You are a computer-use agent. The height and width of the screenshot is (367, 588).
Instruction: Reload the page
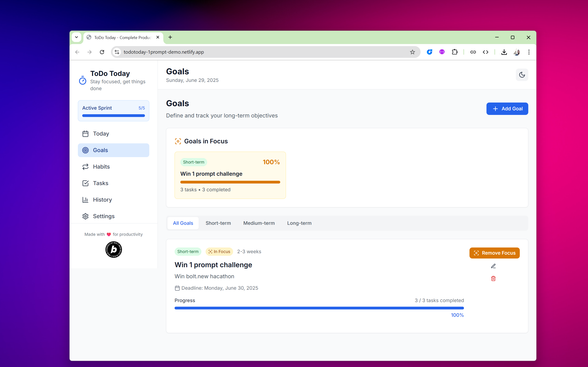(102, 52)
